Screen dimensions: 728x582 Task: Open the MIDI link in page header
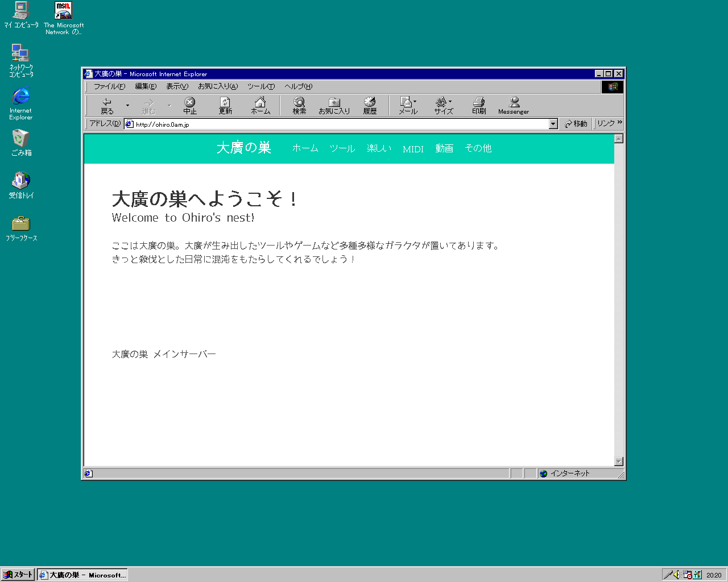coord(413,149)
